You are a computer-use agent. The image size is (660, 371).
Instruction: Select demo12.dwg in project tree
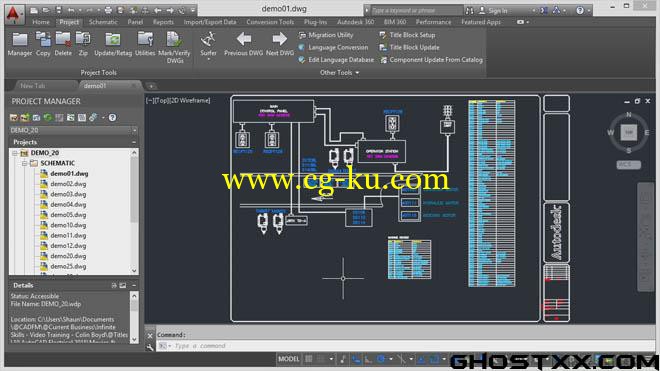[x=68, y=246]
